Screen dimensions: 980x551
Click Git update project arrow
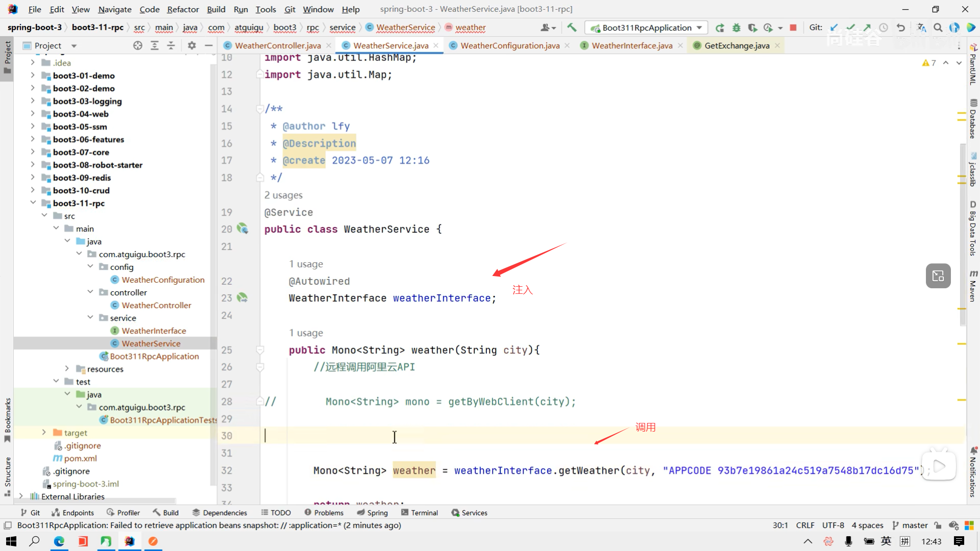(834, 28)
